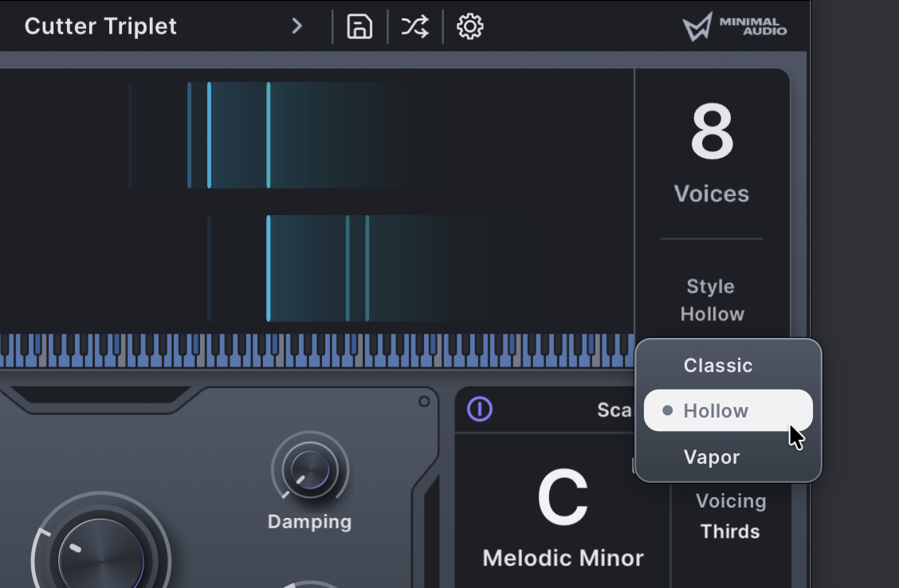This screenshot has height=588, width=899.
Task: Click the Minimal Audio logo
Action: (734, 27)
